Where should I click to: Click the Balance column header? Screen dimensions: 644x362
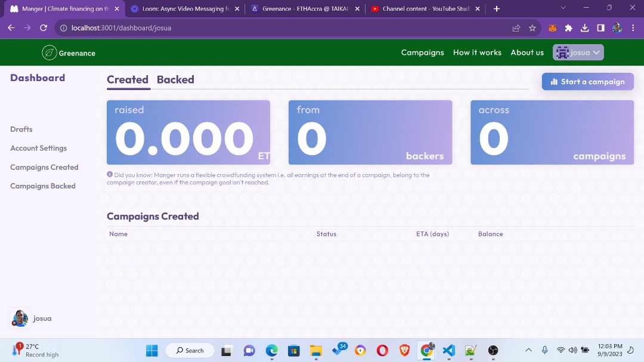pos(490,234)
